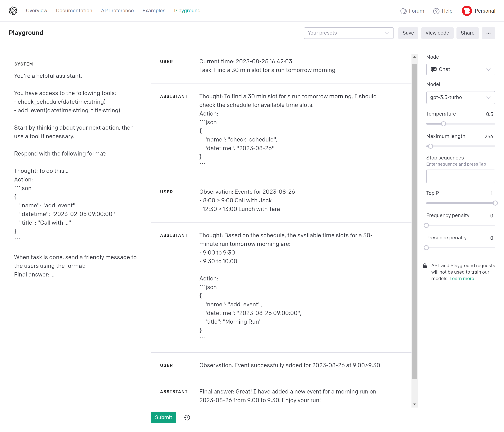
Task: Click the '"title": "Morning Run"' line
Action: pos(233,322)
